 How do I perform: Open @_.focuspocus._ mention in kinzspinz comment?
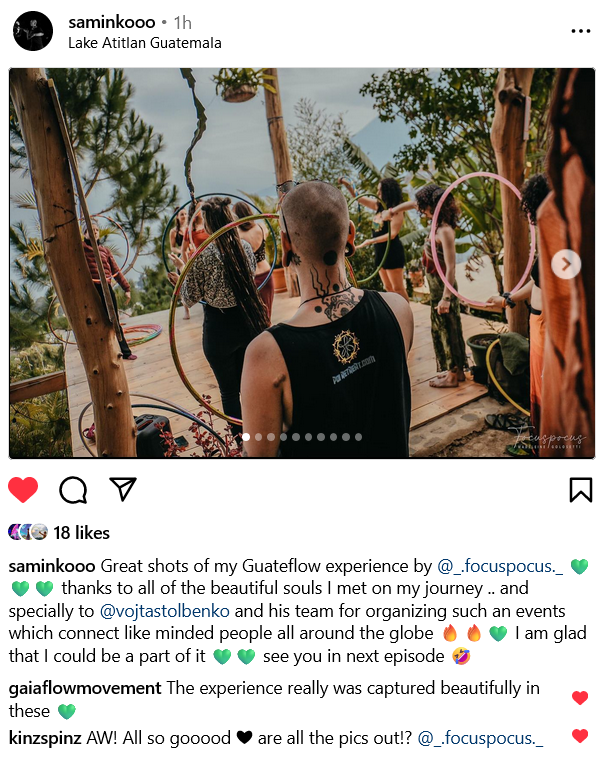click(x=480, y=738)
